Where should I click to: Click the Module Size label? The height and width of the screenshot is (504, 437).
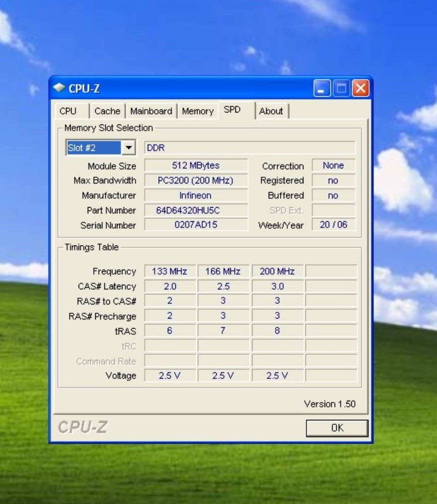coord(112,166)
